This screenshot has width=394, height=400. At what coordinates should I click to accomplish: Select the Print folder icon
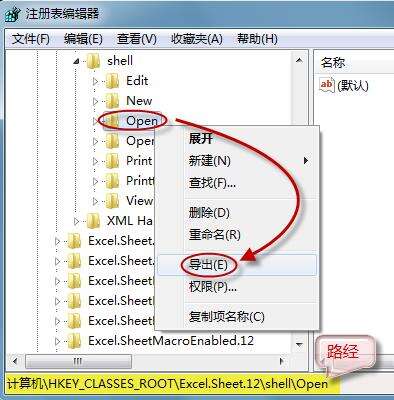112,161
